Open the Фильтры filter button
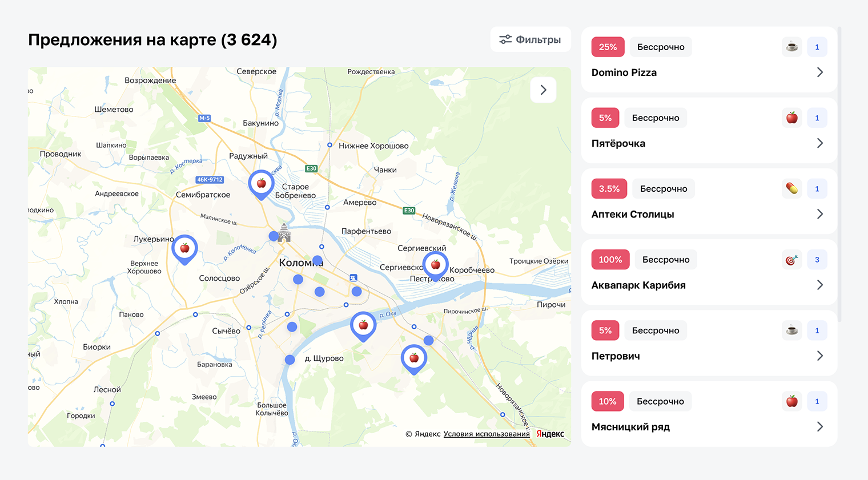 [x=531, y=39]
